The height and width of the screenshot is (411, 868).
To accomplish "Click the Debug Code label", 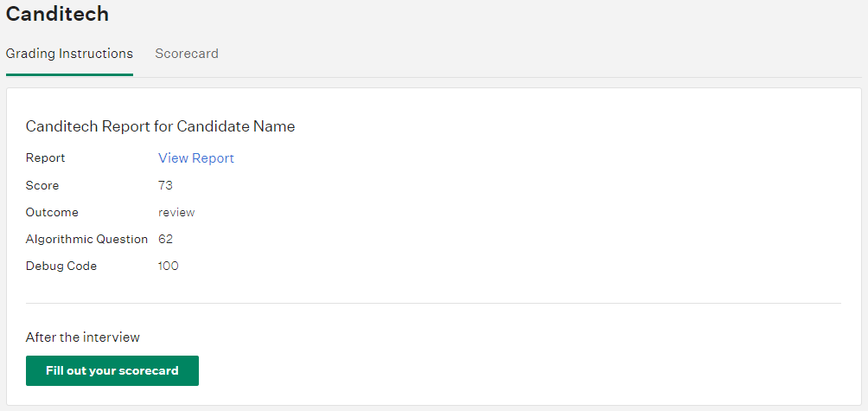I will (x=61, y=266).
